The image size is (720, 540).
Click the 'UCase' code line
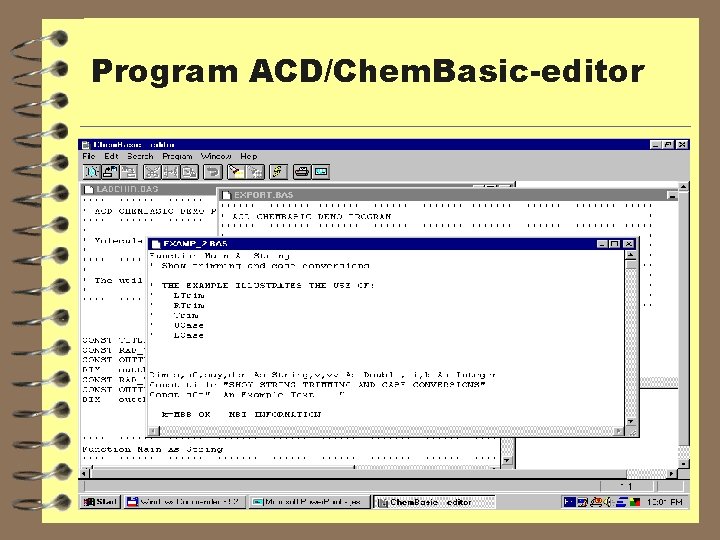(188, 326)
